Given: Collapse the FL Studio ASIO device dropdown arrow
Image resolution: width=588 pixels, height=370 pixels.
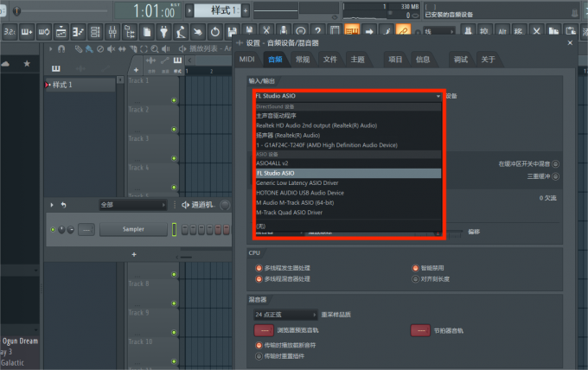Looking at the screenshot, I should 438,96.
